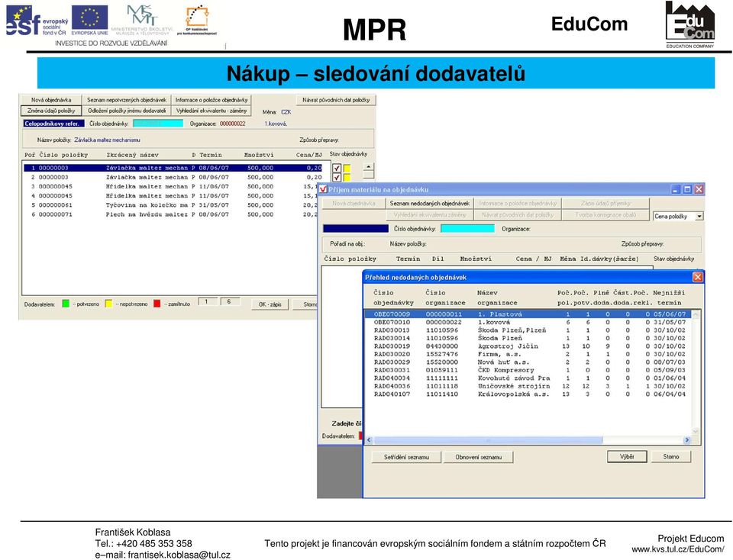The image size is (733, 560).
Task: Select item row 1 00000003 Závlačka
Action: pos(173,168)
